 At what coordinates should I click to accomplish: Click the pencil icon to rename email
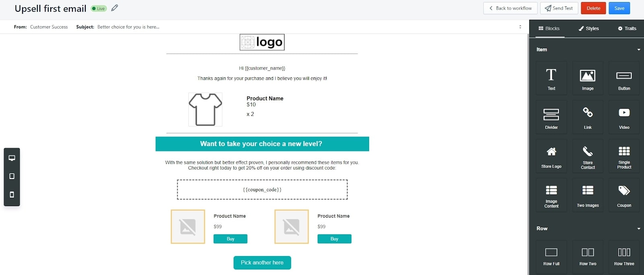click(115, 8)
